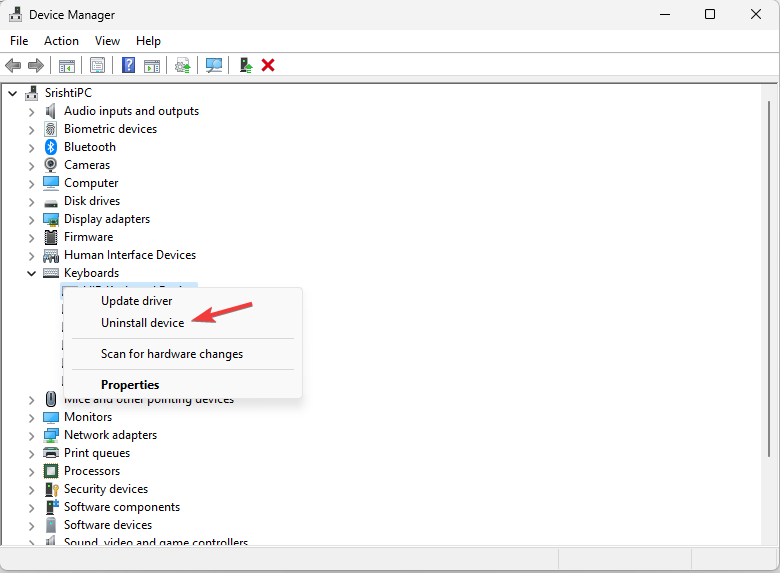Screen dimensions: 780x573
Task: Open the Properties sheet toolbar icon
Action: [98, 65]
